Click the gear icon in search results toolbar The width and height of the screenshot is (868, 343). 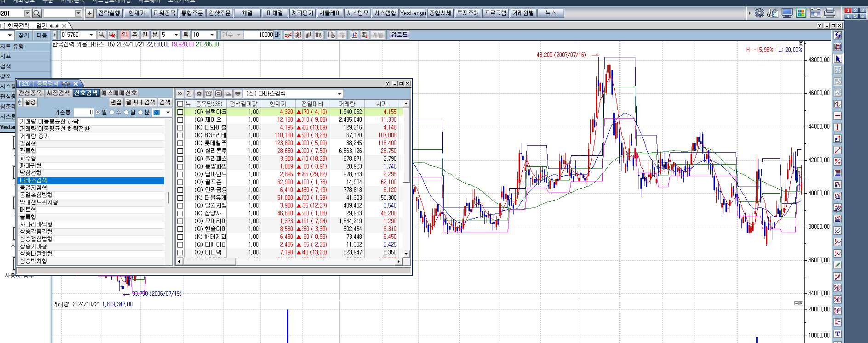199,94
